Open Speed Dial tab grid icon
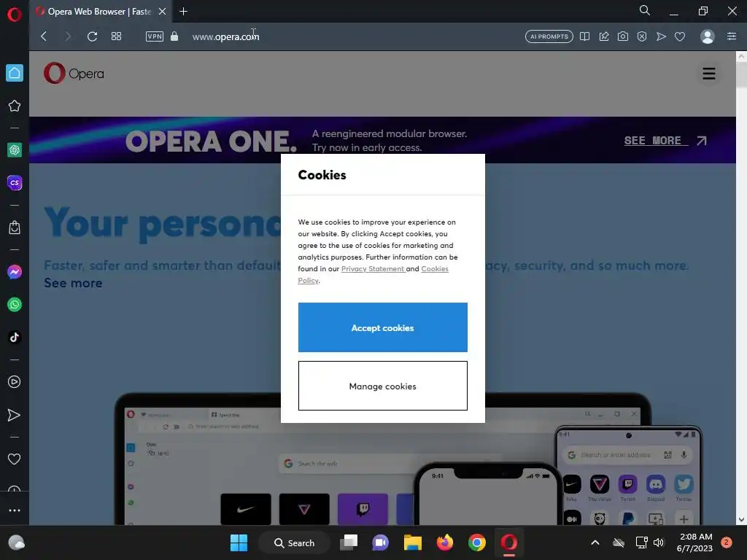 tap(116, 36)
